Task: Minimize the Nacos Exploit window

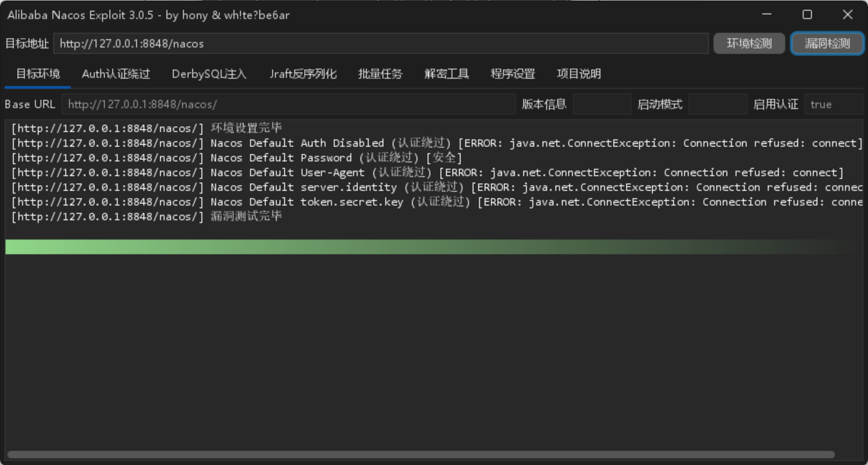Action: click(767, 15)
